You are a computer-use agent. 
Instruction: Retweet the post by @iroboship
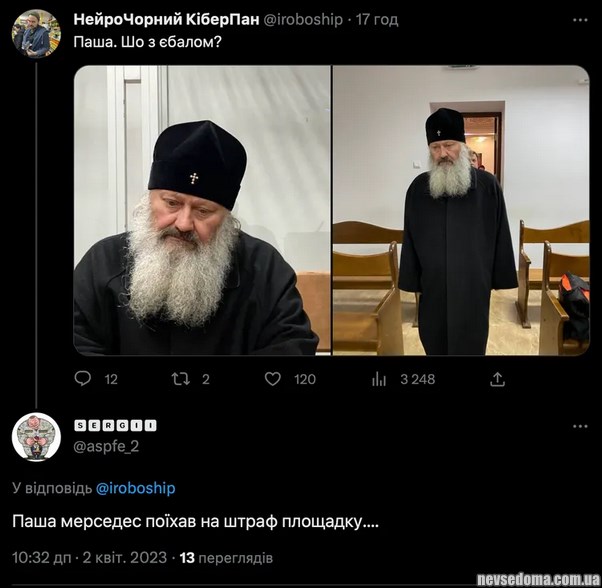(180, 379)
